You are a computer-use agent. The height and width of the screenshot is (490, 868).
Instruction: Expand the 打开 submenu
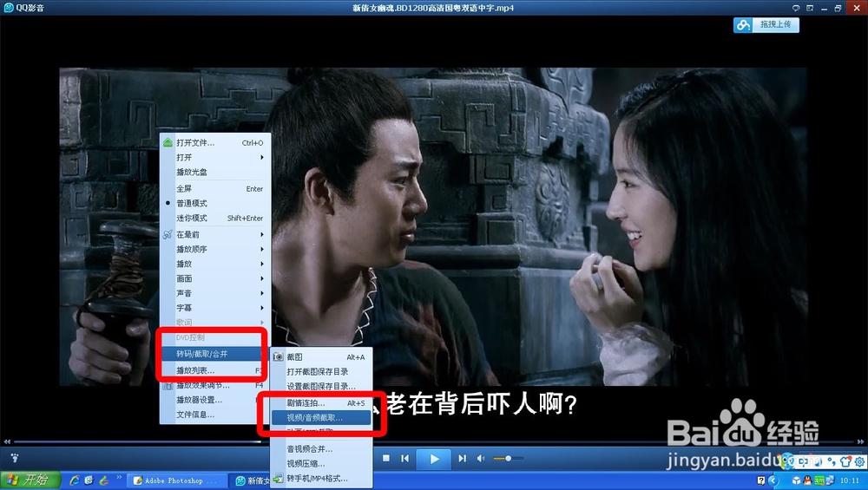tap(215, 158)
